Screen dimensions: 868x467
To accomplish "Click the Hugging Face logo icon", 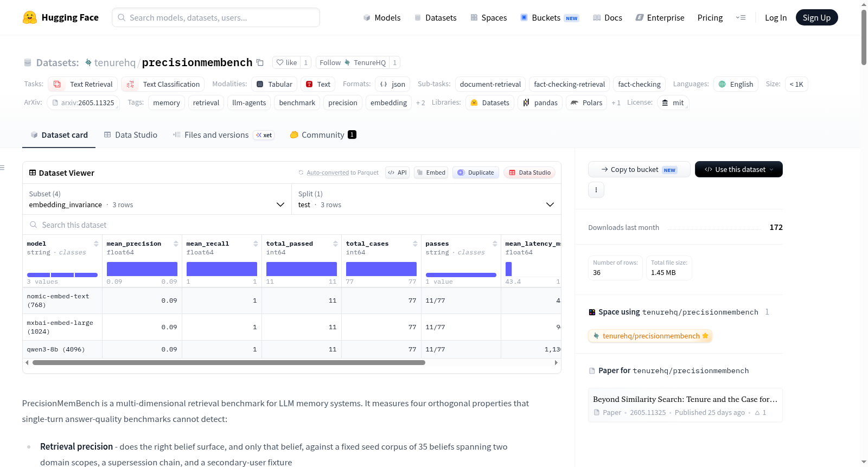I will point(30,17).
